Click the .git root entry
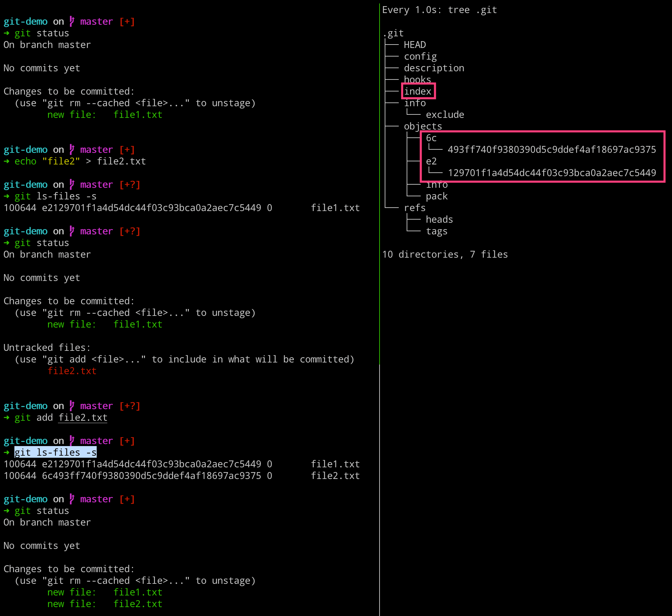 coord(393,33)
